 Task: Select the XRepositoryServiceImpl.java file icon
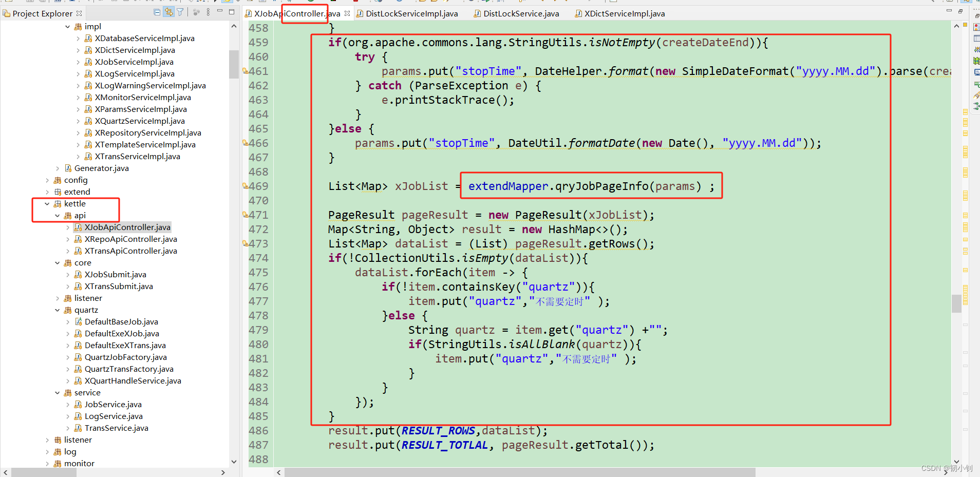coord(88,133)
